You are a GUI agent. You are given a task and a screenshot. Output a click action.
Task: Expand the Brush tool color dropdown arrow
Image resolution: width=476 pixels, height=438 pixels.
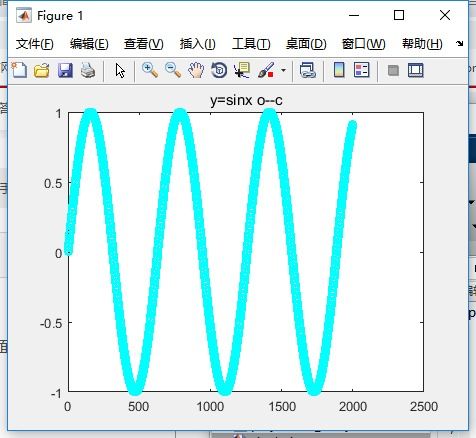coord(283,70)
